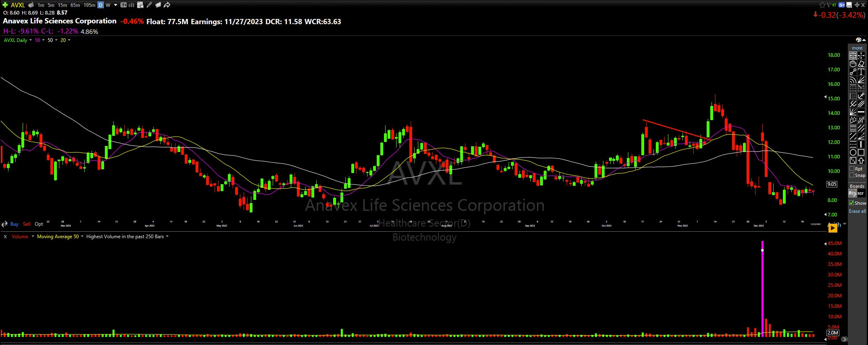This screenshot has height=345, width=868.
Task: Select the 15m timeframe
Action: click(62, 5)
